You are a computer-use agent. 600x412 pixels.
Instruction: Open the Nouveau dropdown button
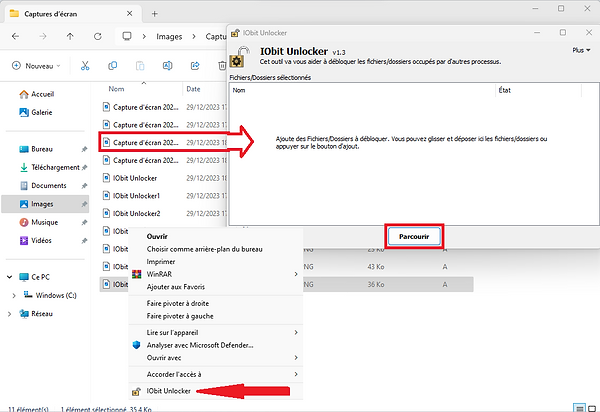[36, 66]
